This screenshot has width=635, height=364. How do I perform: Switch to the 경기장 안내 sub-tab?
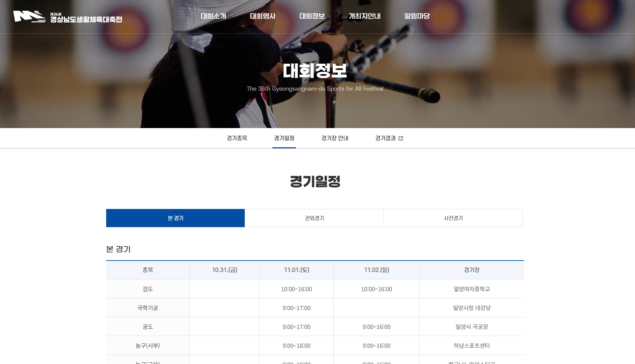click(335, 138)
